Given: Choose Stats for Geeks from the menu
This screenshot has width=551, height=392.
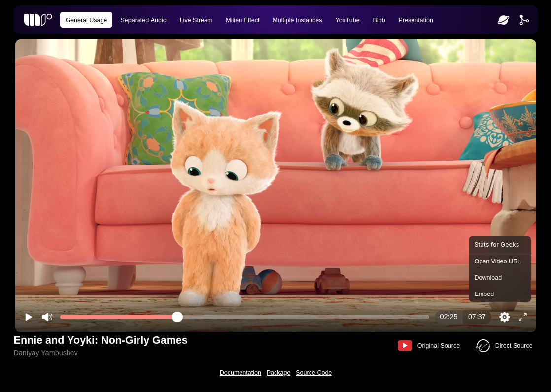Looking at the screenshot, I should click(497, 245).
